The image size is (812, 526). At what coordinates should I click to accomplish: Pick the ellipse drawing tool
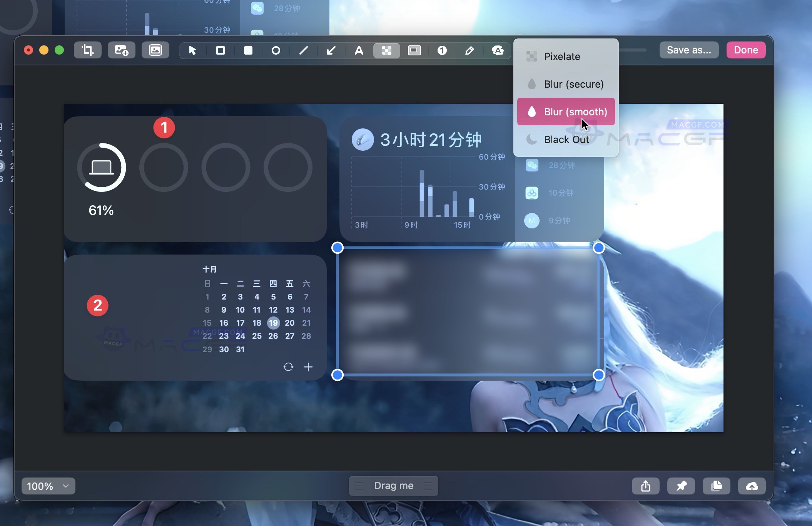coord(276,50)
